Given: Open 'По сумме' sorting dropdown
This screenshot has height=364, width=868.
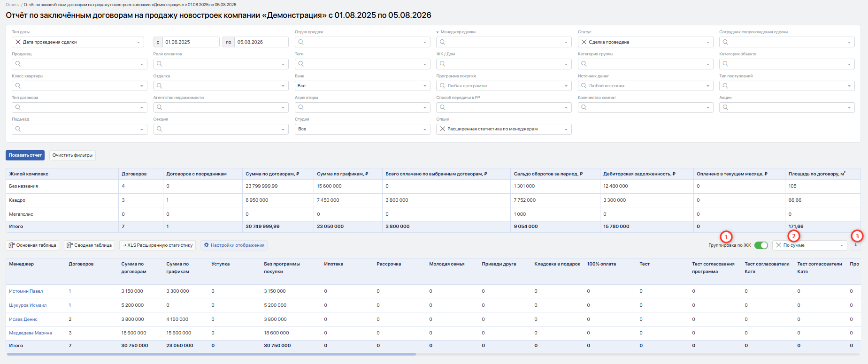Looking at the screenshot, I should [x=809, y=245].
